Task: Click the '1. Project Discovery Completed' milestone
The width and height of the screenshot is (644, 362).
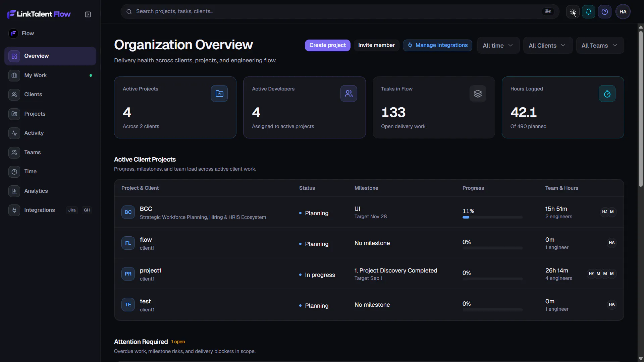Action: [396, 270]
